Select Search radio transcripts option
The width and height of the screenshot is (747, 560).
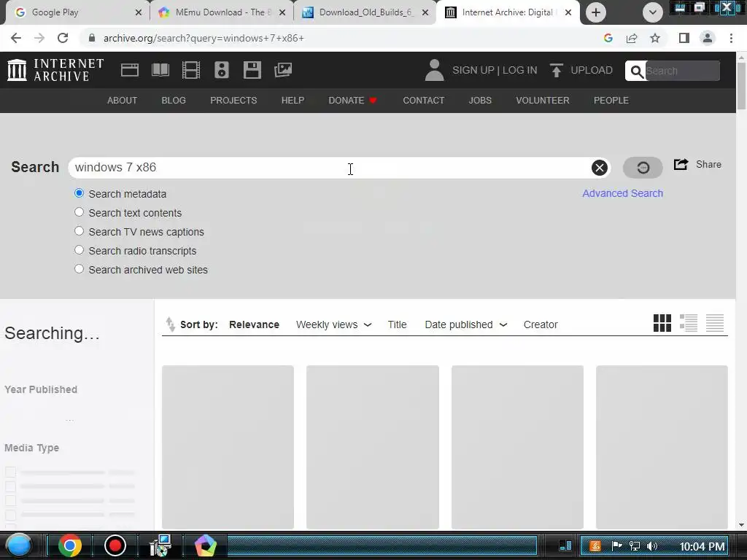(79, 250)
